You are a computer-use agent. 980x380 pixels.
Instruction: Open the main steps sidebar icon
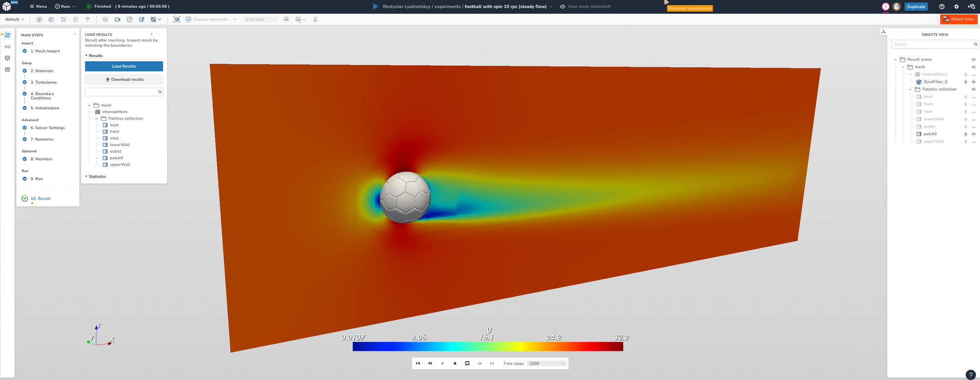coord(7,35)
